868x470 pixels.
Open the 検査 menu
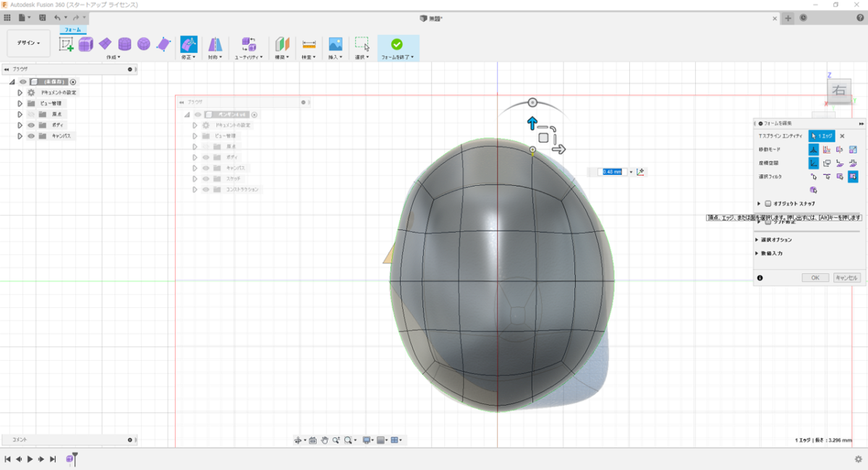[x=309, y=56]
